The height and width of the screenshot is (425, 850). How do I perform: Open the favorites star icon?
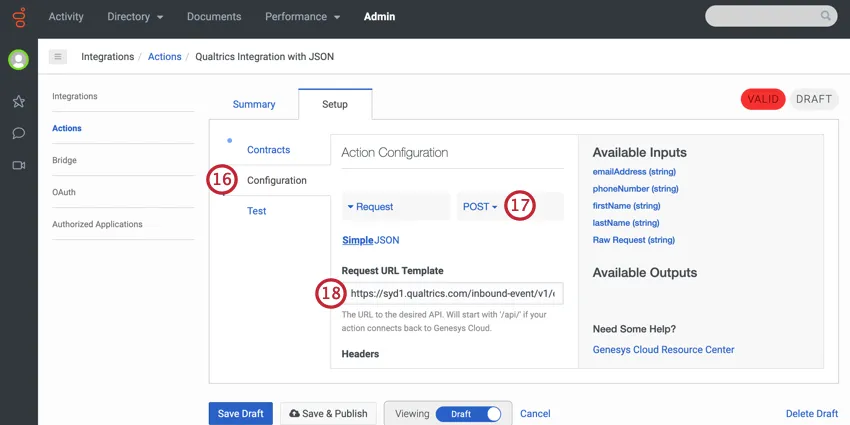pos(18,101)
